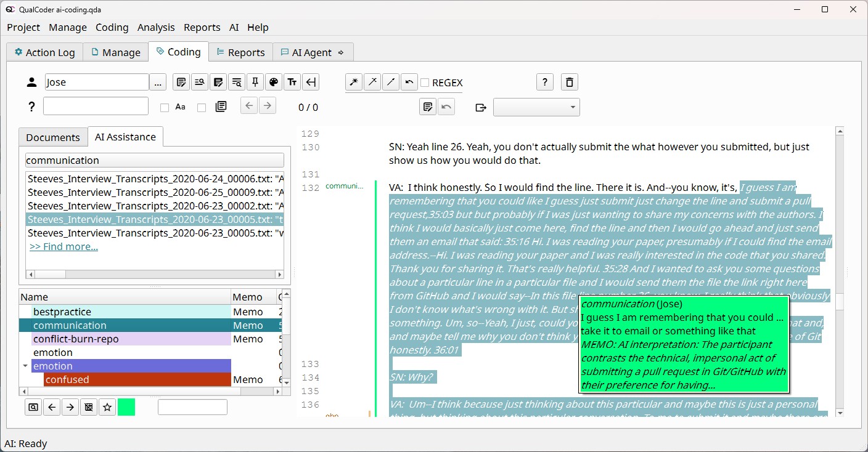868x452 pixels.
Task: Open the Coding menu in the menu bar
Action: click(112, 27)
